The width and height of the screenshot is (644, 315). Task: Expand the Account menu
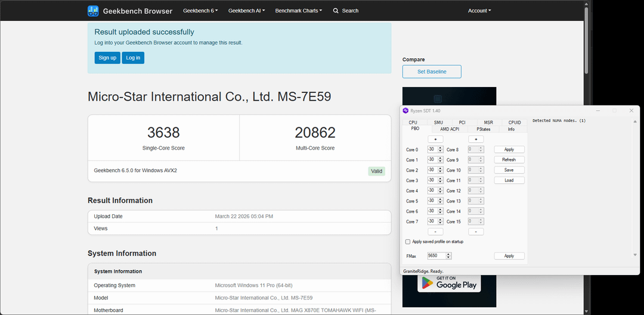(x=479, y=11)
